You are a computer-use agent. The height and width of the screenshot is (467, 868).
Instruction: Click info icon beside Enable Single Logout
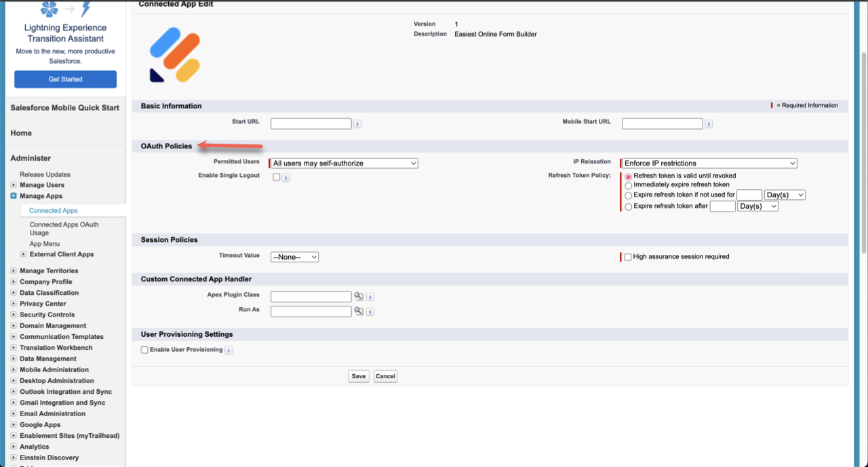click(x=286, y=178)
